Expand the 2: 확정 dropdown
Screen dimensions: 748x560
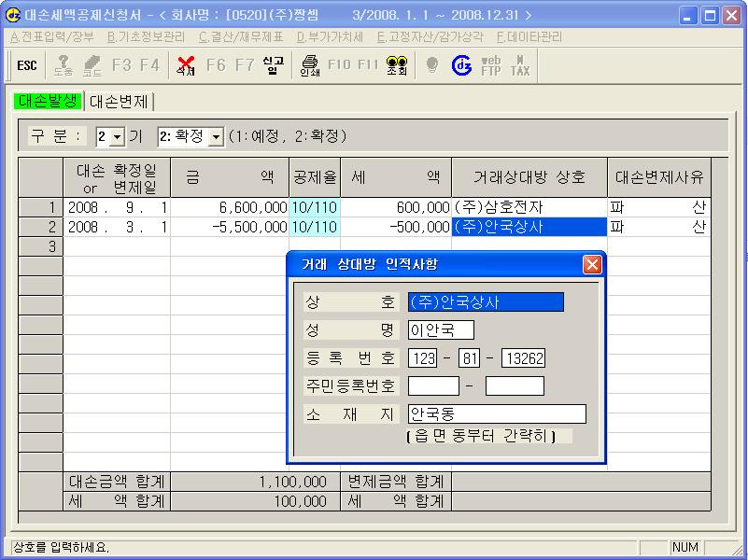click(216, 137)
